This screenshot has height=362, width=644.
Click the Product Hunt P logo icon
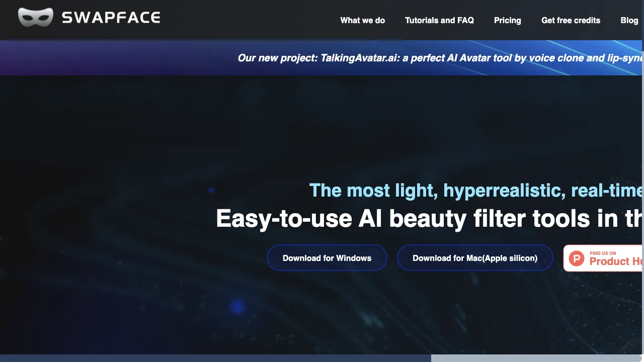[577, 258]
